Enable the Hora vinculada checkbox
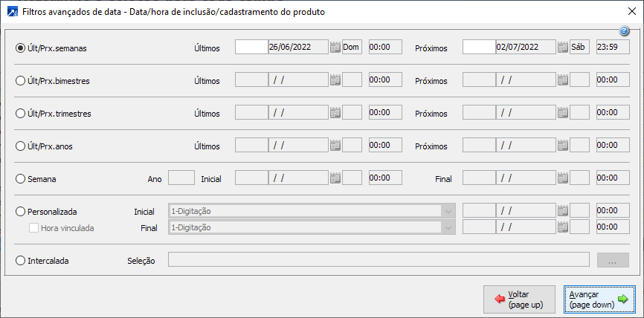644x318 pixels. 33,228
